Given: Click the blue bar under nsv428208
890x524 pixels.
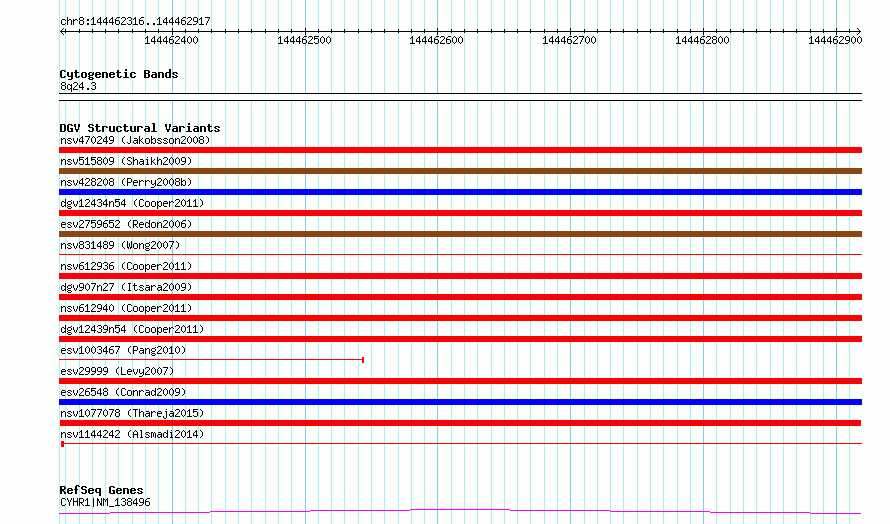Looking at the screenshot, I should (x=460, y=192).
